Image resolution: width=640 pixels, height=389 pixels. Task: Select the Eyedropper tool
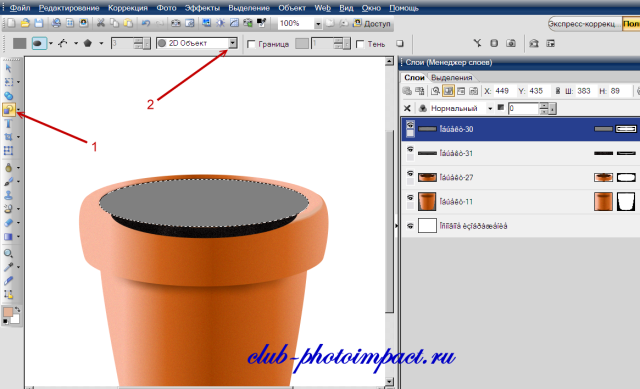pyautogui.click(x=8, y=267)
